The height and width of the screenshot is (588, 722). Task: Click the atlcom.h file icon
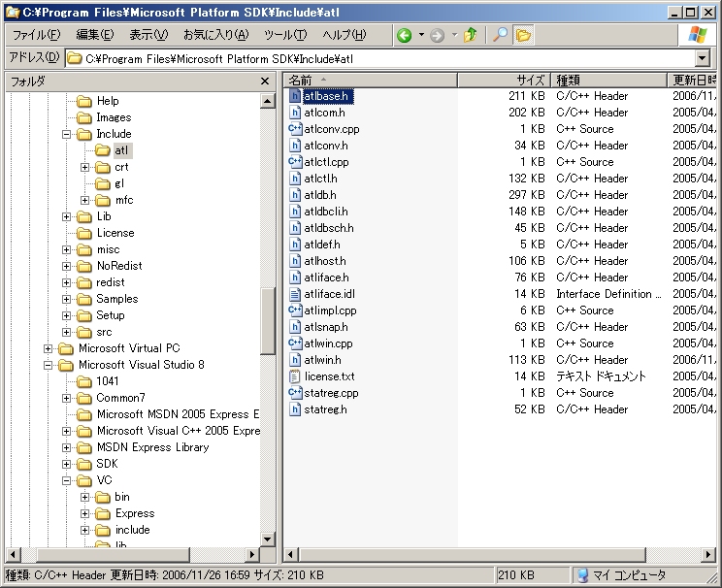[295, 113]
